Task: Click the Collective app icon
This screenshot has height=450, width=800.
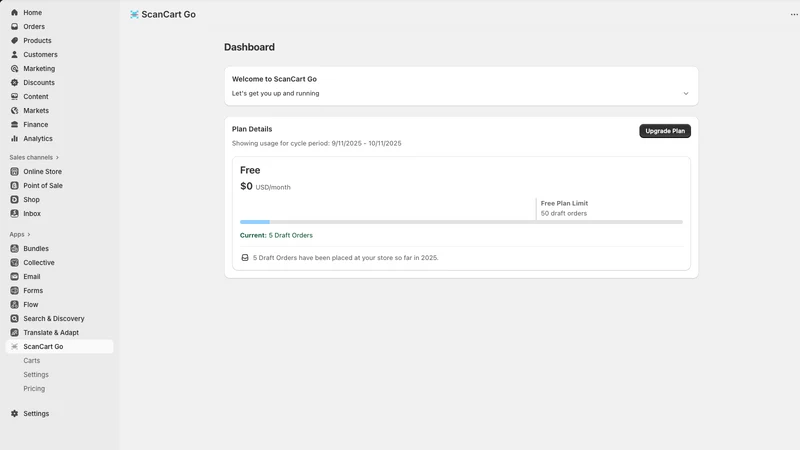Action: coord(14,263)
